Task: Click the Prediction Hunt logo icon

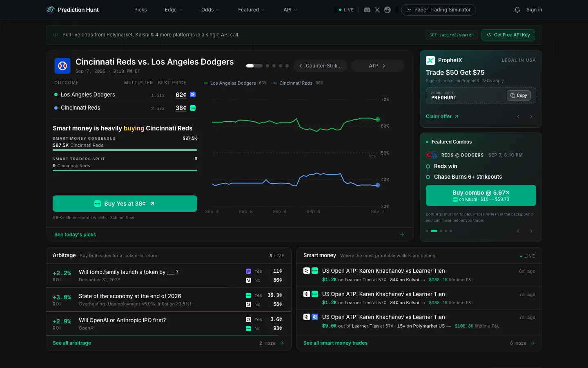Action: tap(51, 9)
